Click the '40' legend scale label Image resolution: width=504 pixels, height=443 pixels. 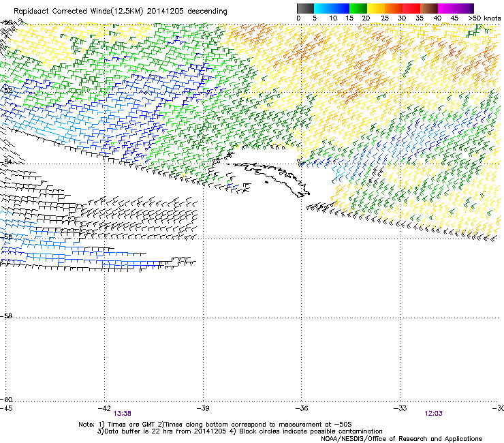point(437,18)
